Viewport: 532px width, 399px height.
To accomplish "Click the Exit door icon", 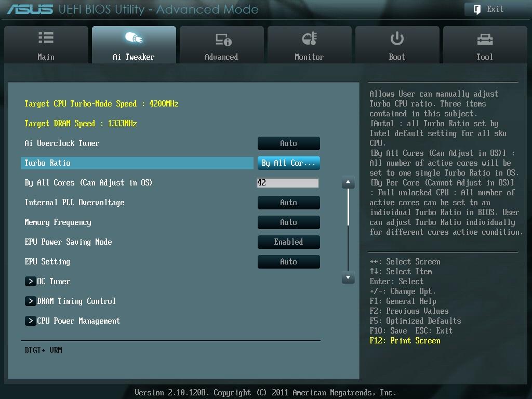I will coord(477,9).
